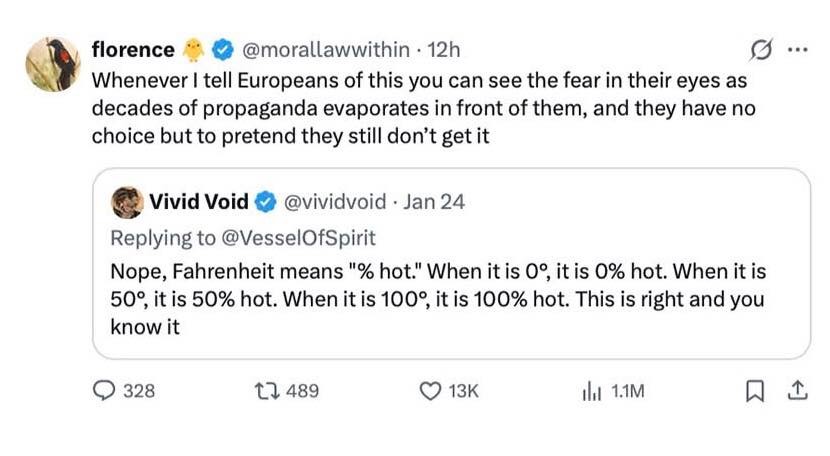Click the Grok slashed-circle icon
This screenshot has height=456, width=830.
point(759,48)
